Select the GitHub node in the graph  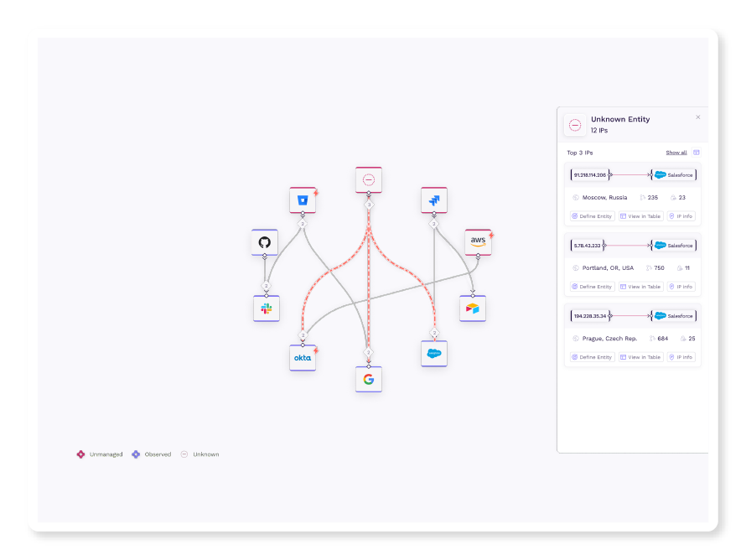click(265, 242)
